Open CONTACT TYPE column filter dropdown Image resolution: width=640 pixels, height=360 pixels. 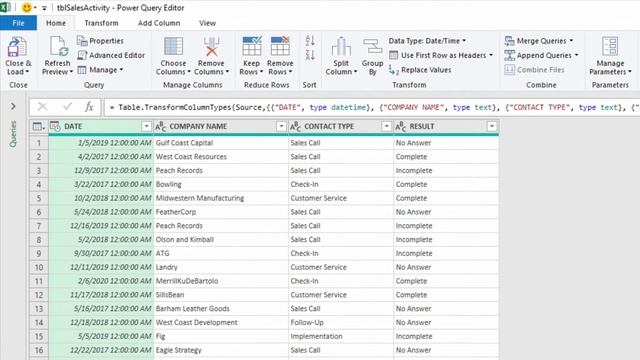pyautogui.click(x=386, y=127)
